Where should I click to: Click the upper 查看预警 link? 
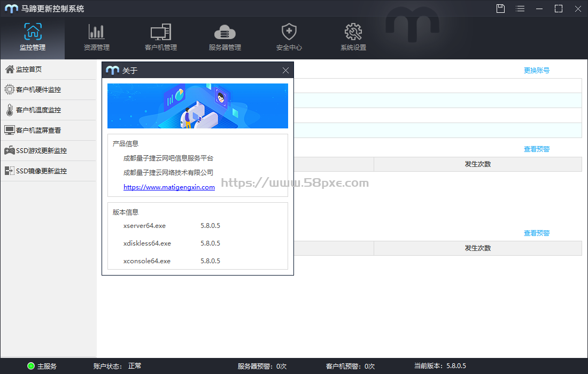(537, 149)
